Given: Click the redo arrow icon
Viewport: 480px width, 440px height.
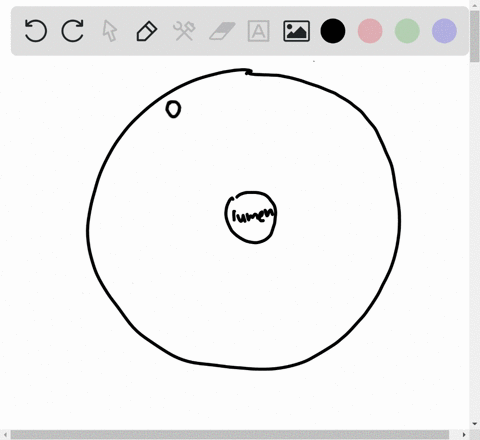Looking at the screenshot, I should tap(73, 31).
